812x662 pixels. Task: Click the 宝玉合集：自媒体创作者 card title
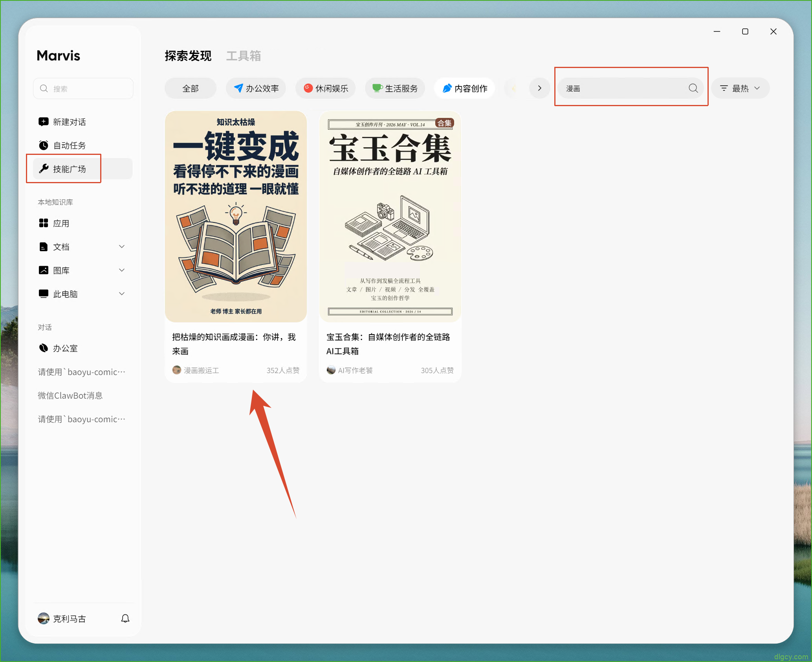coord(389,344)
